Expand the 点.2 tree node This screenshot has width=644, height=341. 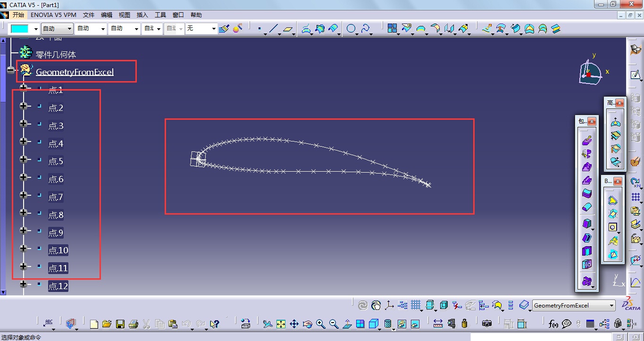click(x=23, y=106)
